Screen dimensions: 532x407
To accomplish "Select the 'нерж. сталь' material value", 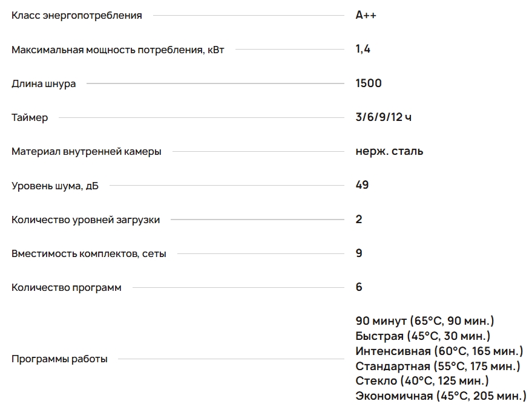I will [389, 151].
